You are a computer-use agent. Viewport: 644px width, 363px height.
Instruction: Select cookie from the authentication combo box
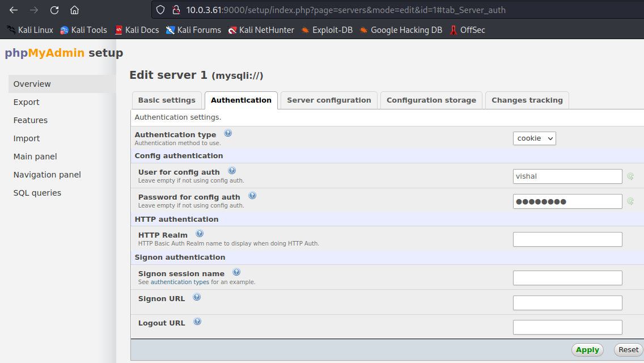pyautogui.click(x=534, y=138)
